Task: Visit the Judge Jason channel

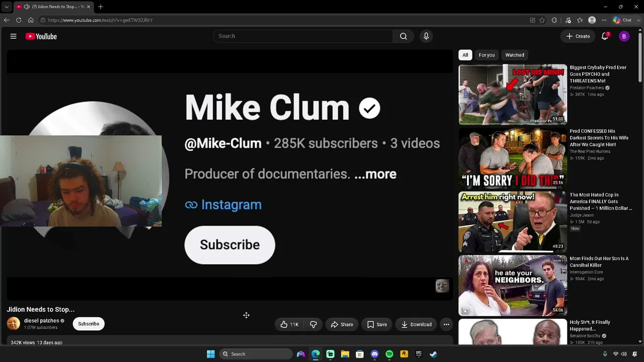Action: (582, 215)
